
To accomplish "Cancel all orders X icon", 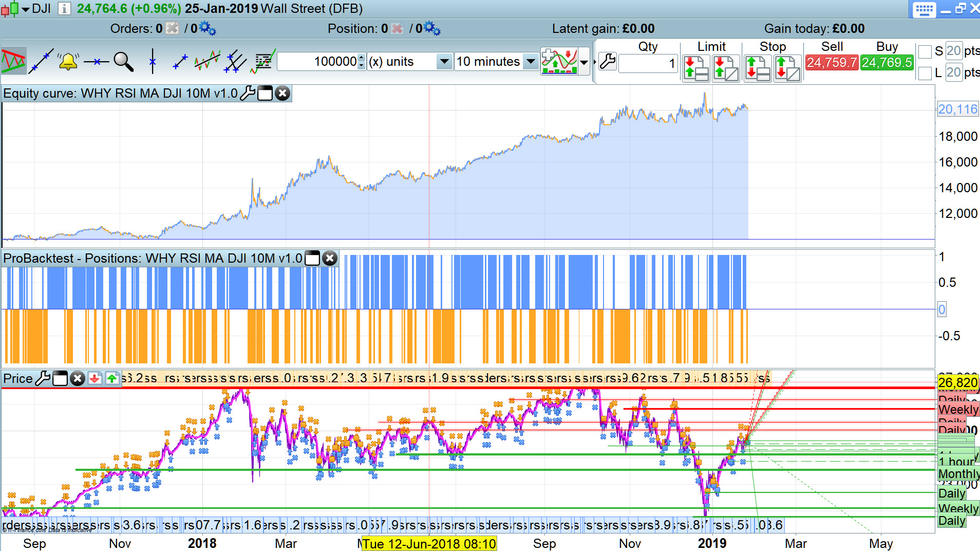I will click(173, 28).
